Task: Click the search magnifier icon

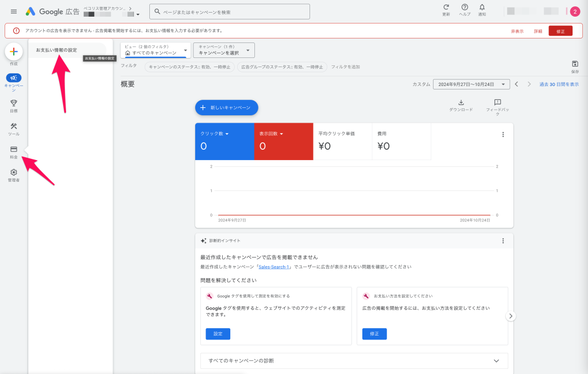Action: pyautogui.click(x=157, y=11)
